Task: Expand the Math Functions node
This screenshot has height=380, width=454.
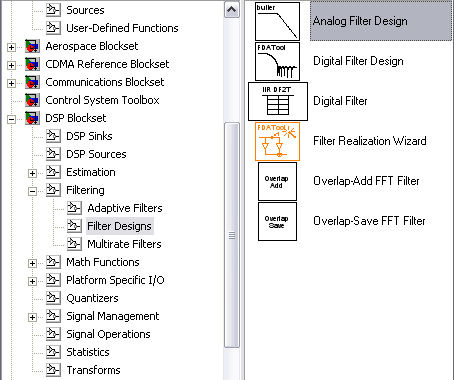Action: (x=32, y=263)
